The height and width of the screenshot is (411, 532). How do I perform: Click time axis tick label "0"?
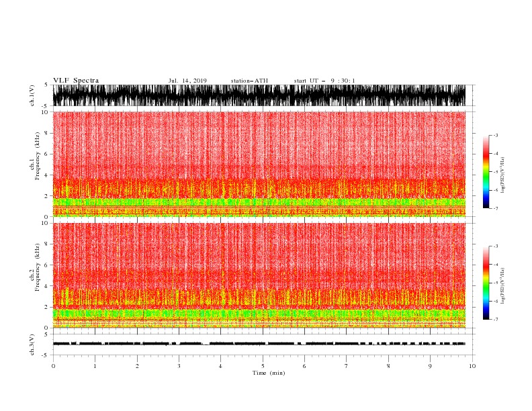pos(53,366)
